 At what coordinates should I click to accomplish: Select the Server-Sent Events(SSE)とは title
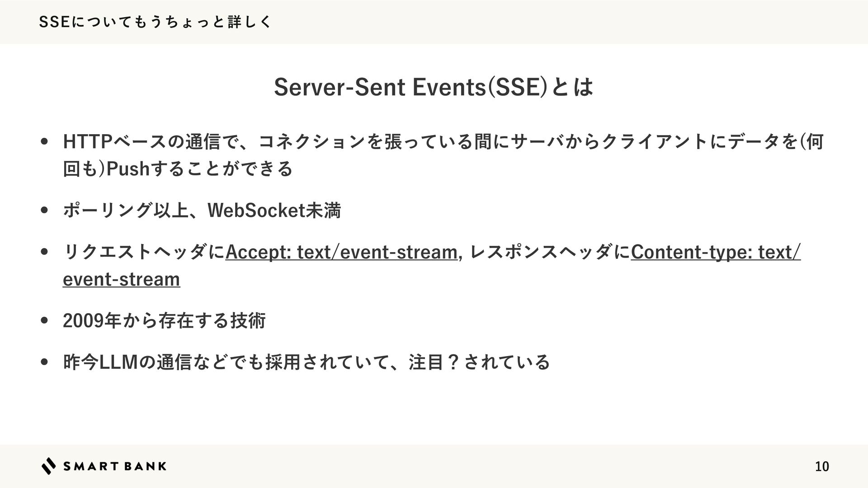434,87
